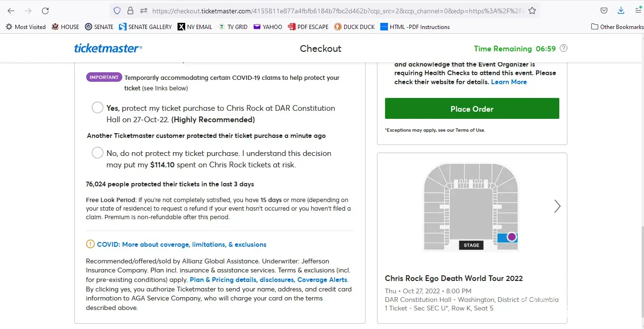
Task: Click the help icon beside Time Remaining
Action: tap(564, 48)
